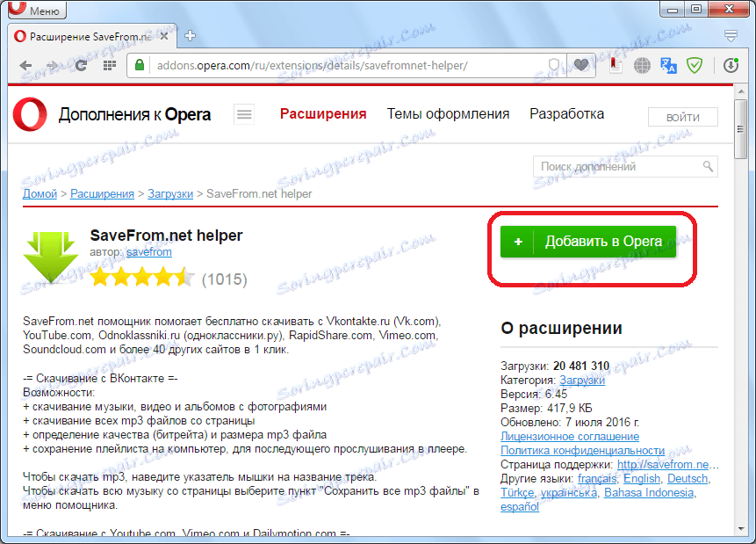Image resolution: width=756 pixels, height=544 pixels.
Task: Follow the Расширения breadcrumb link
Action: coord(102,194)
